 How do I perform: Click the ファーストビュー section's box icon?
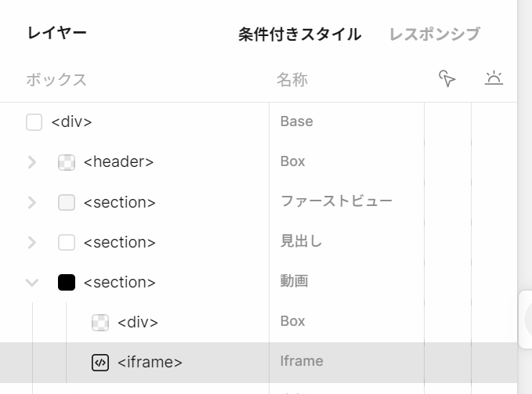click(67, 202)
